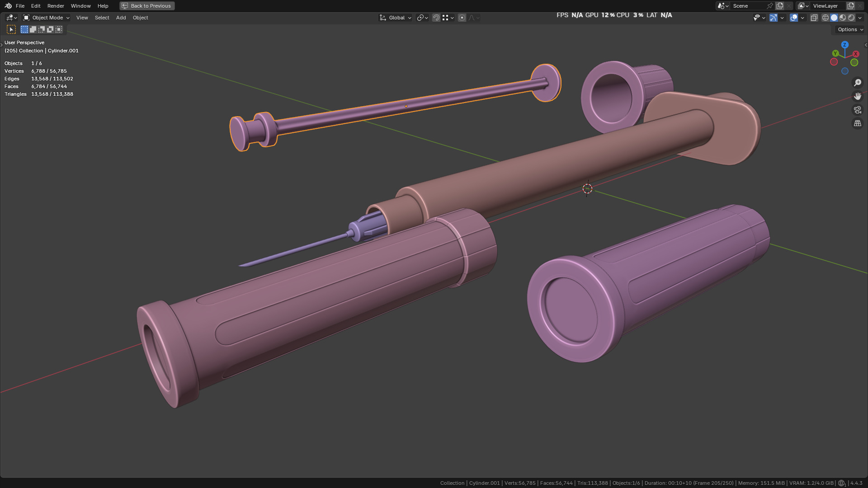The height and width of the screenshot is (488, 868).
Task: Choose Subtract existing selection mode
Action: point(42,29)
